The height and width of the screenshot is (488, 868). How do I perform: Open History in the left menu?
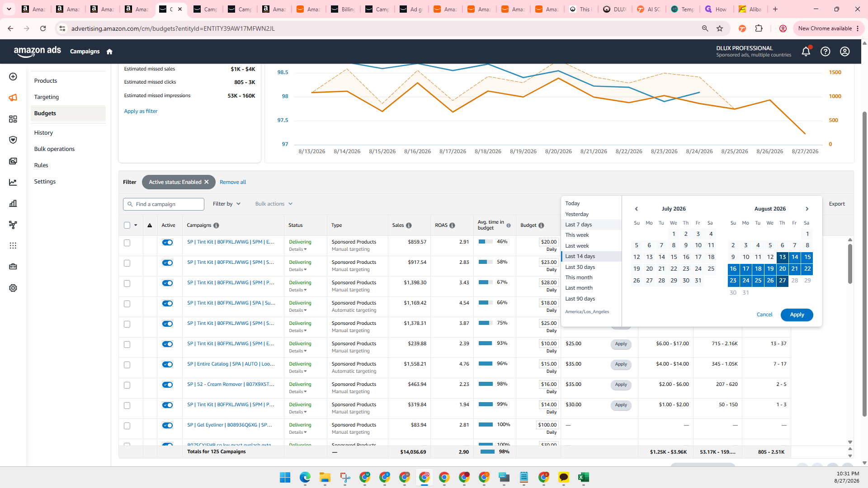(x=43, y=133)
